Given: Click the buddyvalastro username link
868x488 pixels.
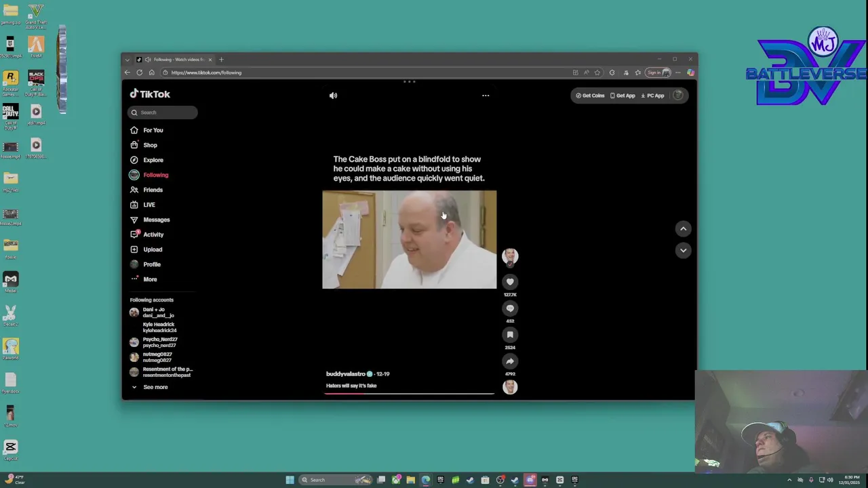Looking at the screenshot, I should point(345,374).
